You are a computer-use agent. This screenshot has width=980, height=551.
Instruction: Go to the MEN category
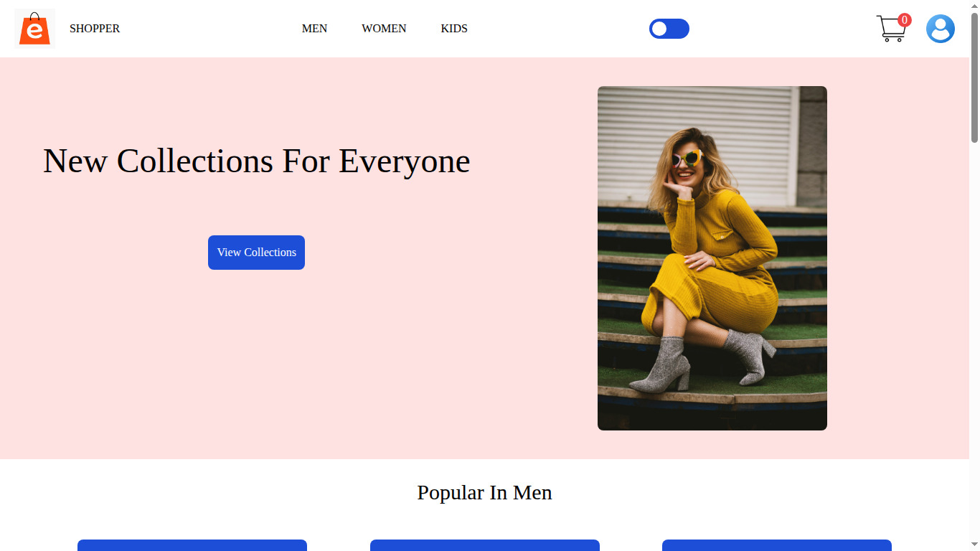(x=314, y=29)
